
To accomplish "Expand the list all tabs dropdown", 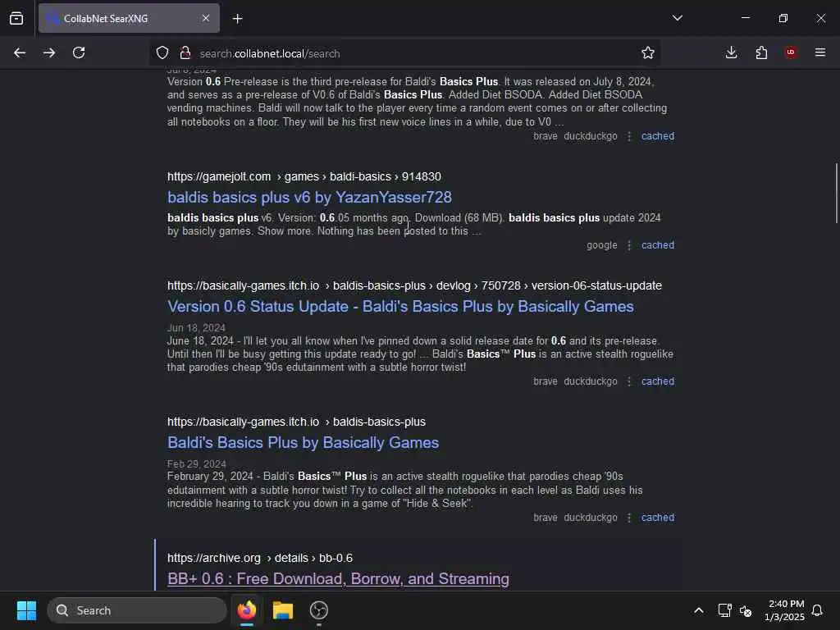I will coord(677,18).
